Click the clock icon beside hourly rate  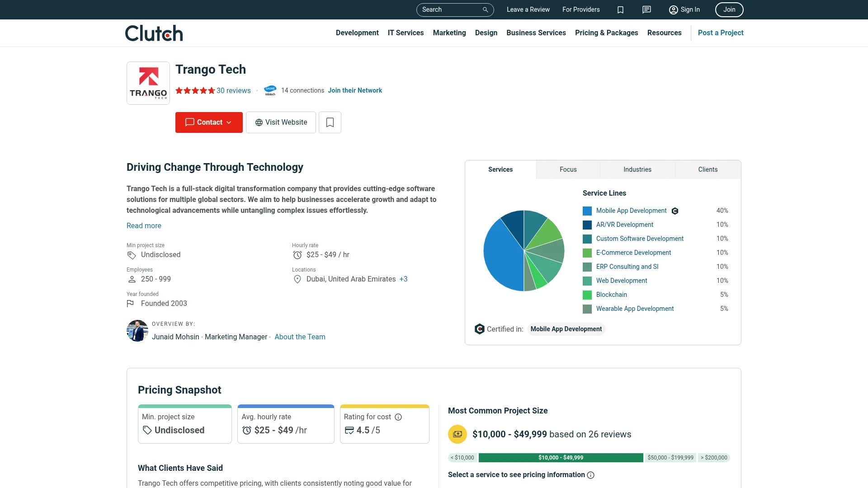[x=297, y=255]
